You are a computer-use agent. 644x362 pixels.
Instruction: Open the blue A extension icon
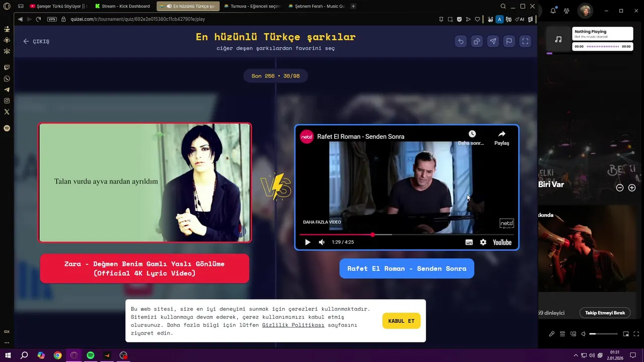click(x=499, y=19)
